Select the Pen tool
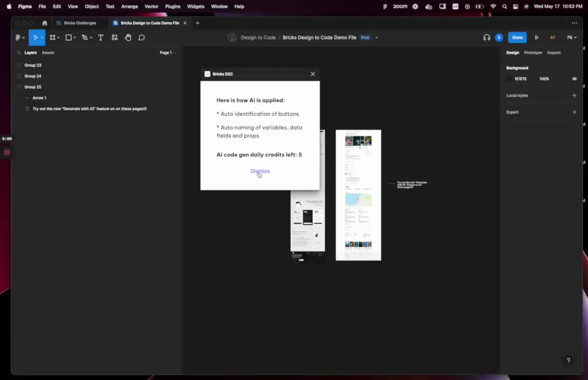The width and height of the screenshot is (588, 380). 85,37
